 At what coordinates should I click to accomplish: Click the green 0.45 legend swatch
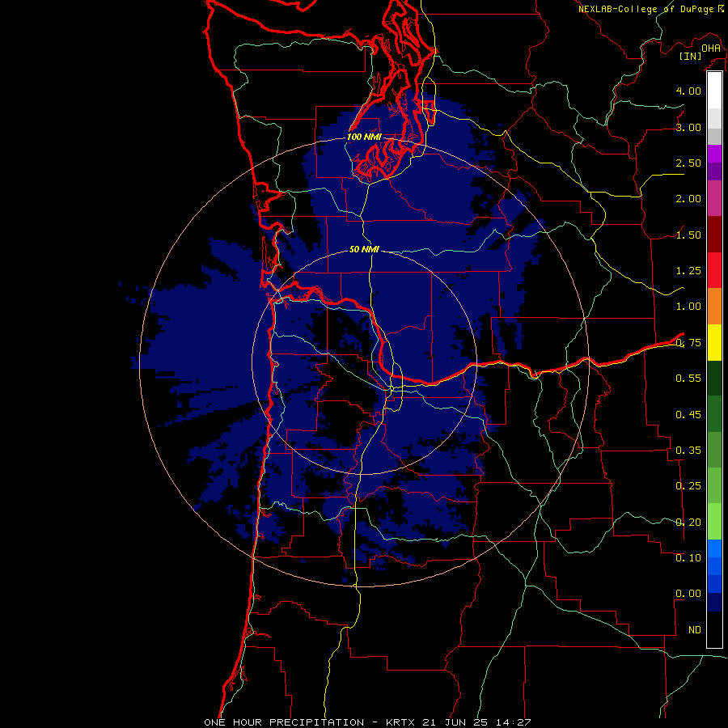coord(714,414)
